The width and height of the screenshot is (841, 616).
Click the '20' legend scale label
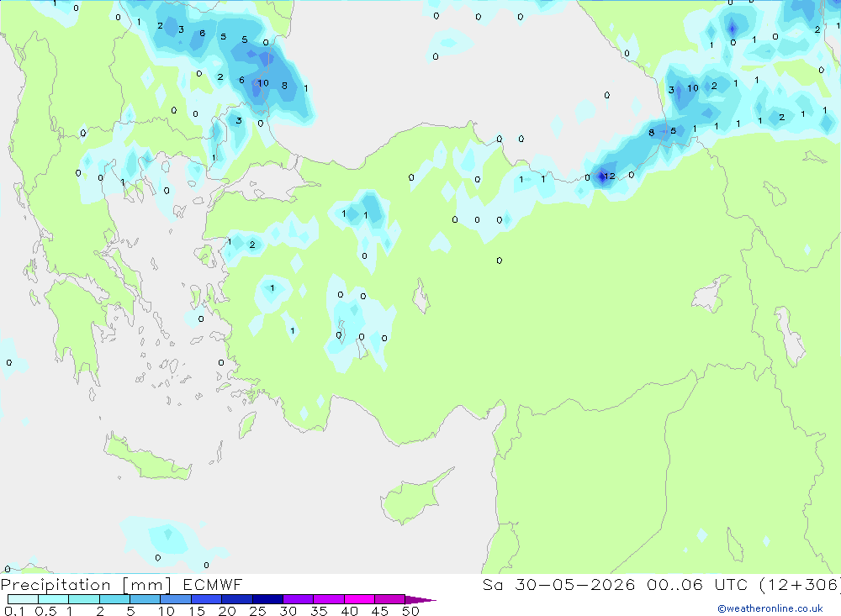click(x=227, y=611)
